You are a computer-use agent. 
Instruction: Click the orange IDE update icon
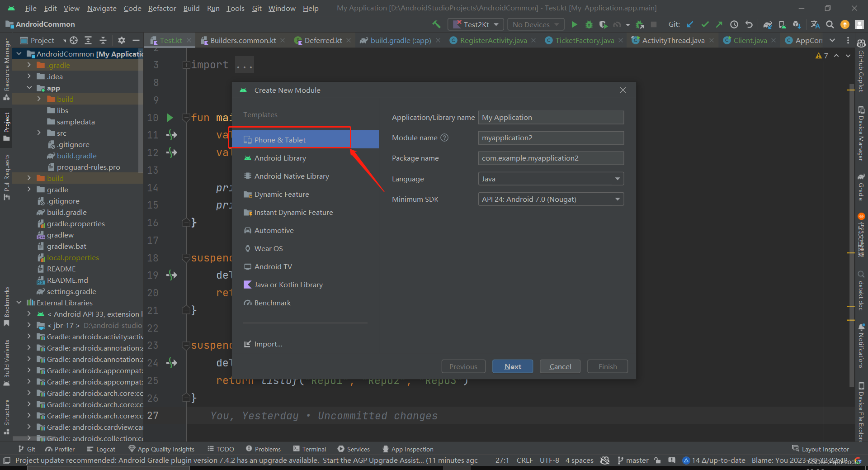pos(844,24)
